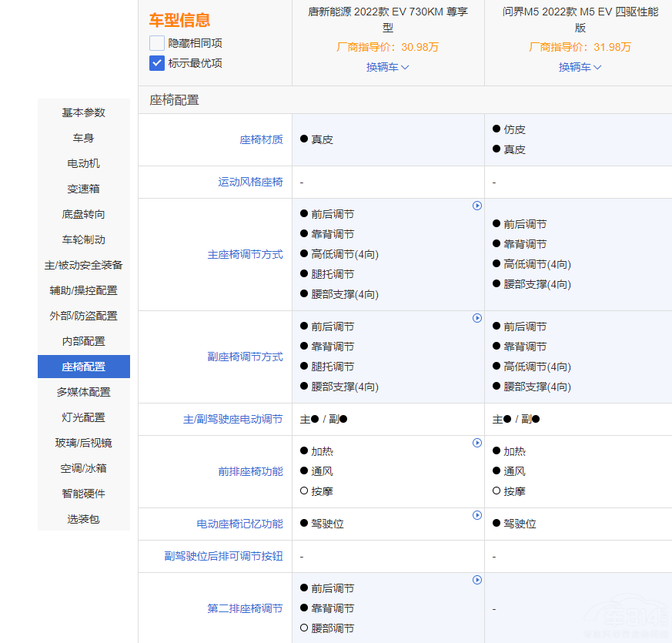
Task: Play video icon in 第二排座椅调节 row
Action: (477, 580)
